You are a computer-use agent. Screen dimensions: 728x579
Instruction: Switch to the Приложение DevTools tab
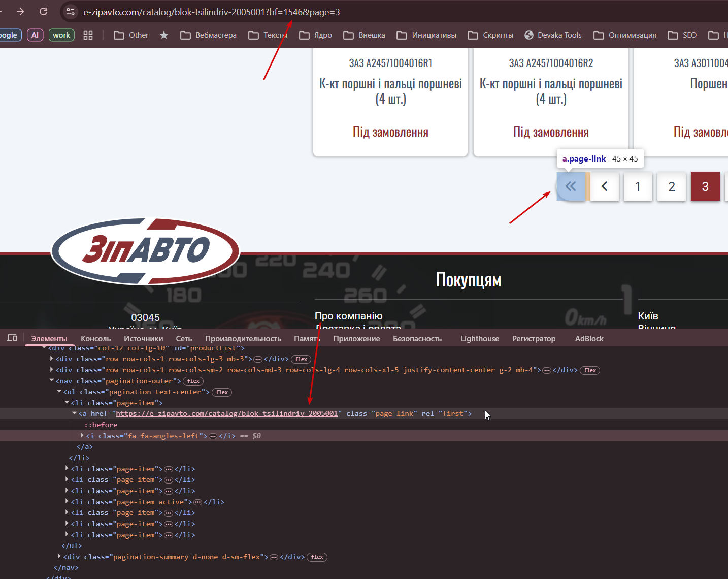[x=356, y=339]
